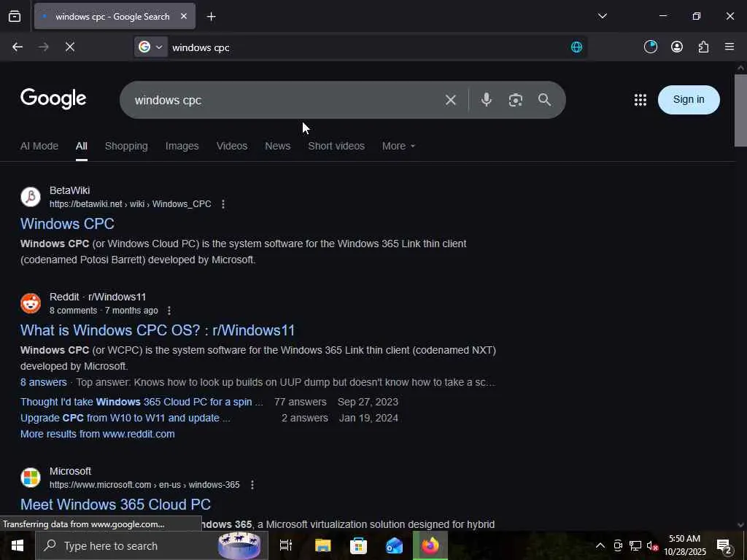747x560 pixels.
Task: Search by image with Google Lens
Action: click(516, 100)
